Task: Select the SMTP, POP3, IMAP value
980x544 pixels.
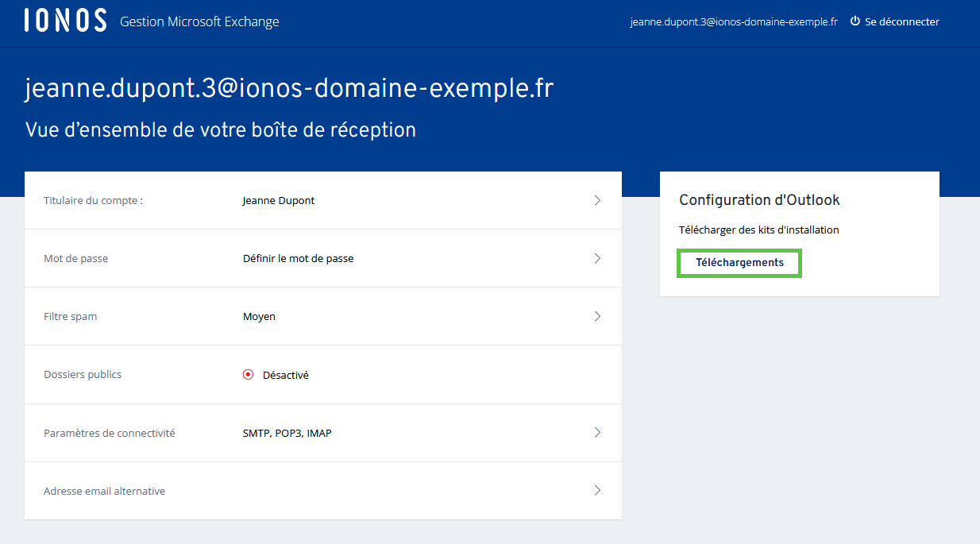Action: [x=287, y=434]
